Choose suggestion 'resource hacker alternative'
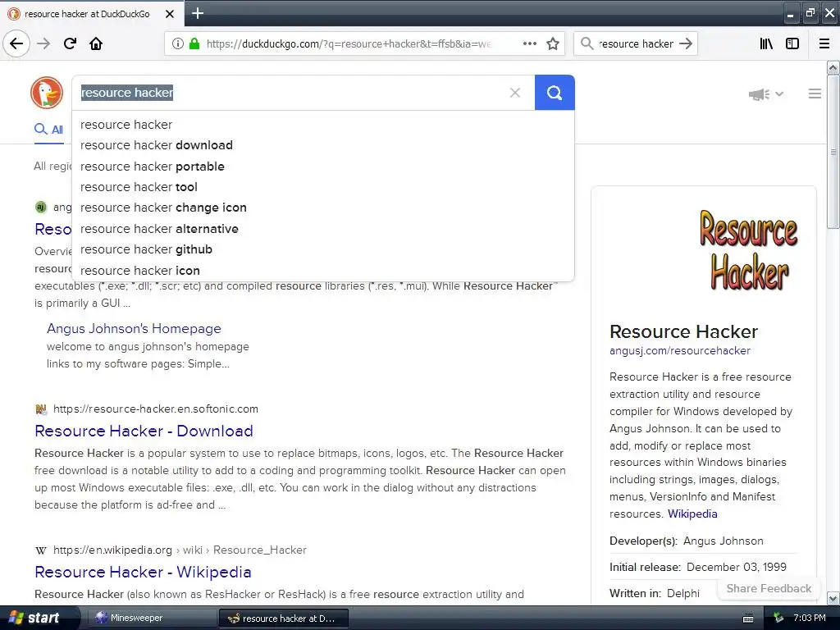 [323, 229]
